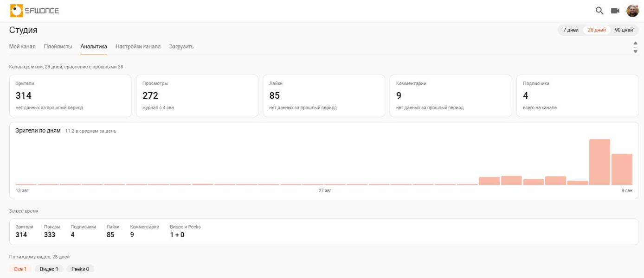The width and height of the screenshot is (644, 278).
Task: Open the search icon in the header
Action: (x=599, y=10)
